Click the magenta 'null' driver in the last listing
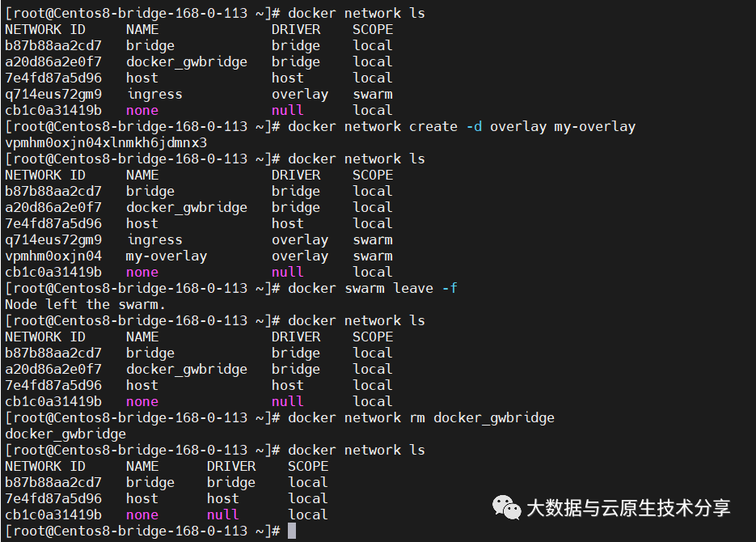Viewport: 756px width, 542px height. click(x=223, y=514)
